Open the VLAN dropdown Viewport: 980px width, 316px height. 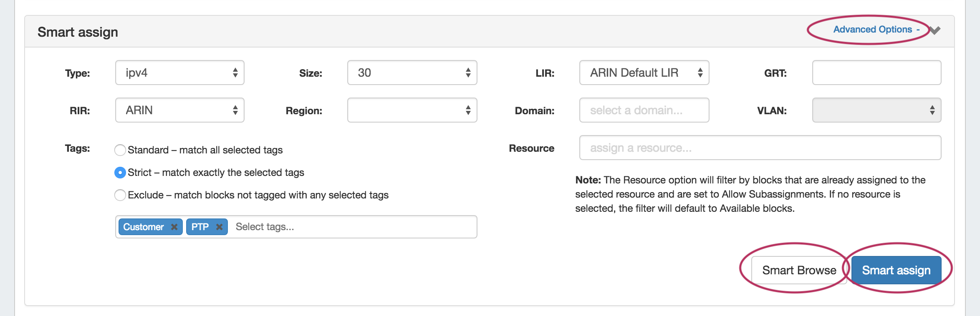click(x=876, y=110)
